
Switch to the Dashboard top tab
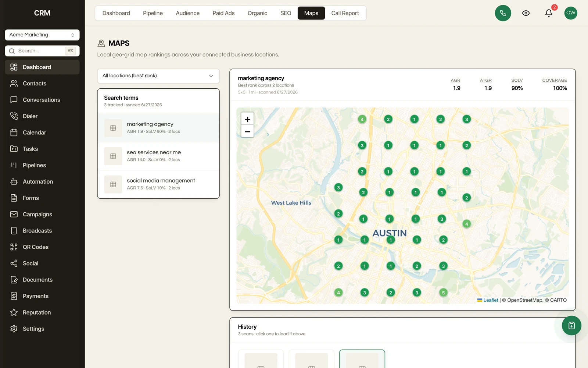[x=116, y=13]
